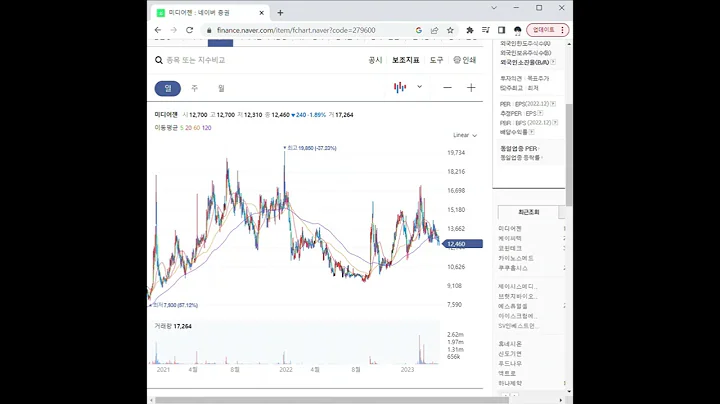Open 푸드나무 in recent list
Screen dimensions: 720x404
click(x=510, y=364)
